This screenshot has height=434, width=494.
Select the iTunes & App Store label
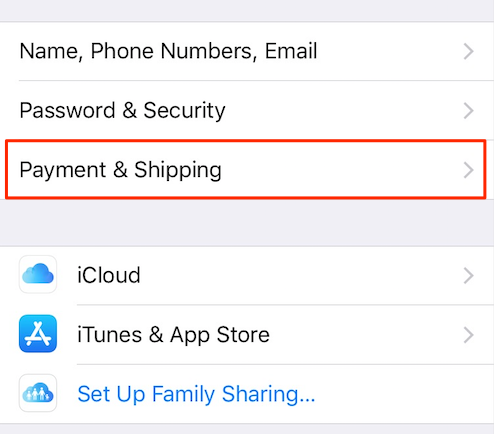173,335
